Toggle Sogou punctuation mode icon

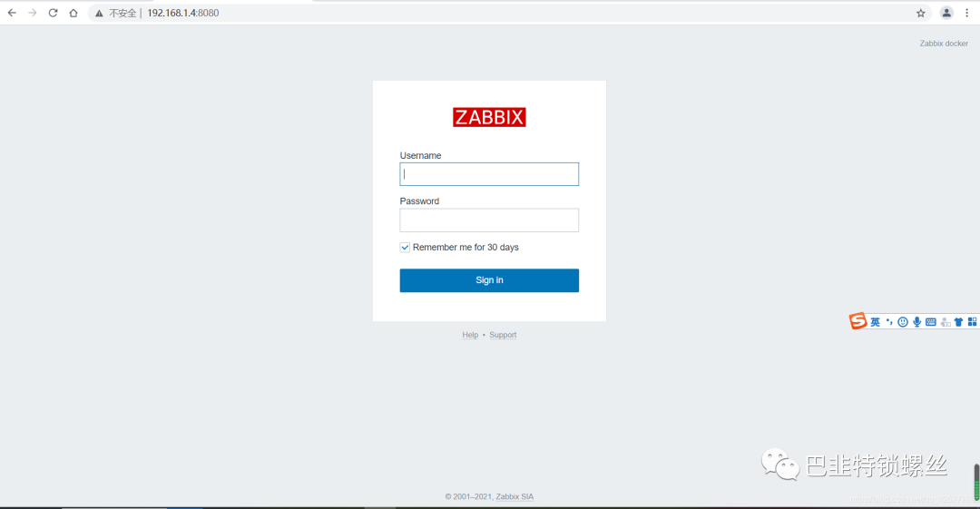click(x=888, y=322)
